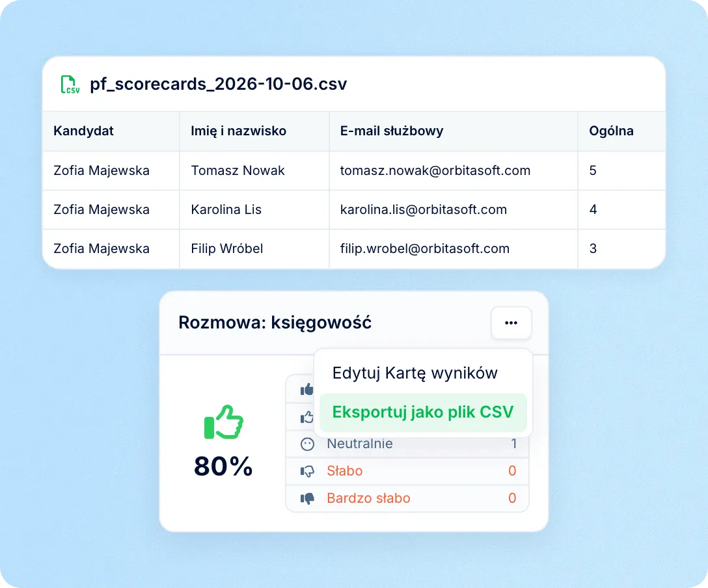Click the count 0 in Słabo row
The width and height of the screenshot is (708, 588).
pyautogui.click(x=512, y=471)
